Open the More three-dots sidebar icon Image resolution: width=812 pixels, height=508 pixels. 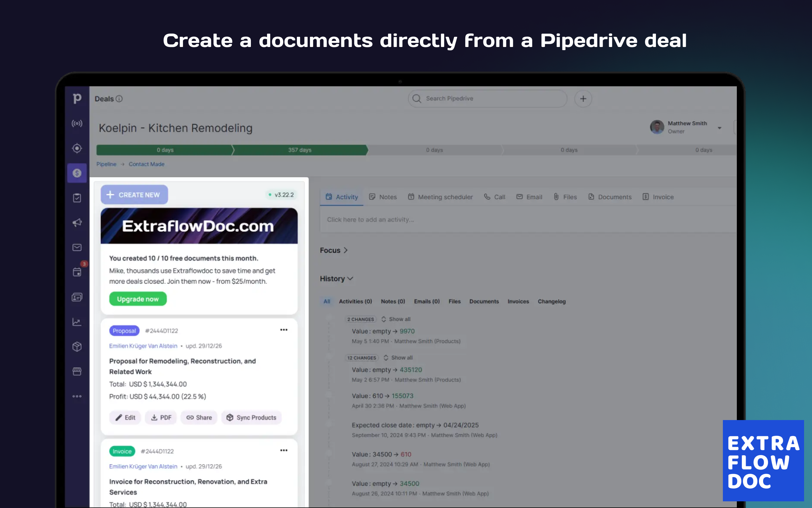click(x=77, y=396)
